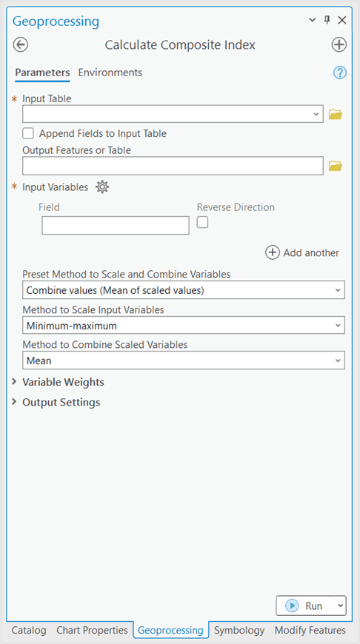This screenshot has width=360, height=644.
Task: Toggle auto-hide pin on Geoprocessing pane
Action: [327, 20]
